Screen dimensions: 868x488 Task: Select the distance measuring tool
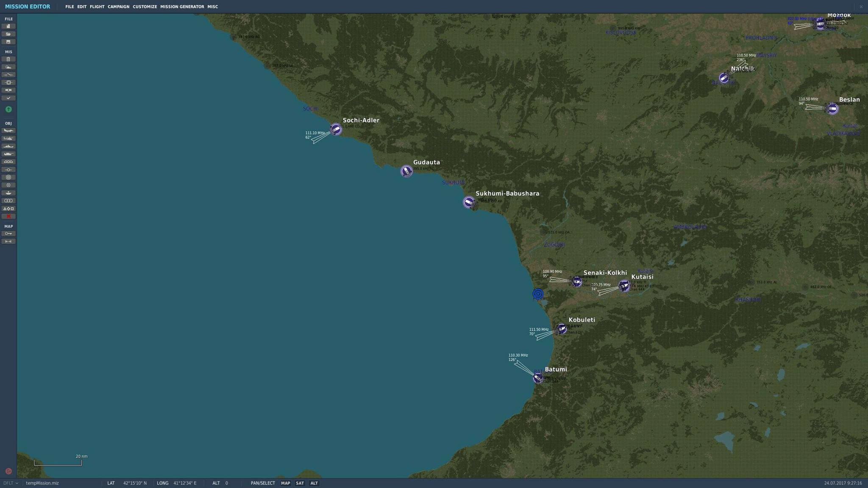pos(8,241)
